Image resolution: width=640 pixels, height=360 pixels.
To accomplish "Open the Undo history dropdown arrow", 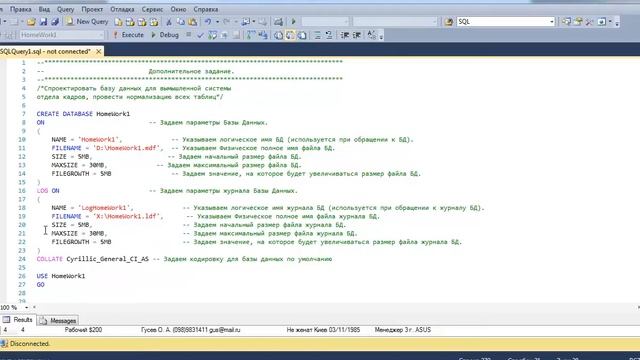I will point(217,22).
